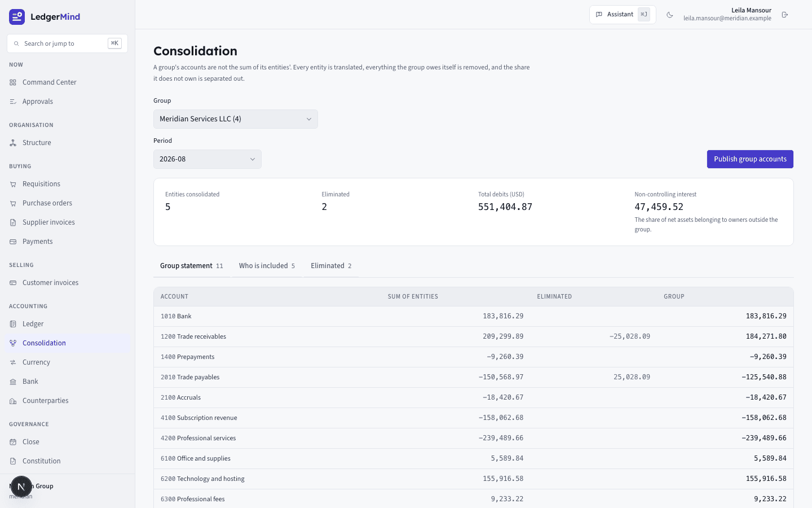Click the SUM OF ENTITIES column header

[x=413, y=296]
